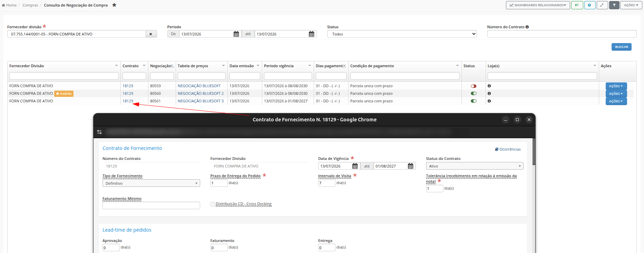Open calendar for contract start date 13/07/2026
The width and height of the screenshot is (644, 253).
[355, 166]
